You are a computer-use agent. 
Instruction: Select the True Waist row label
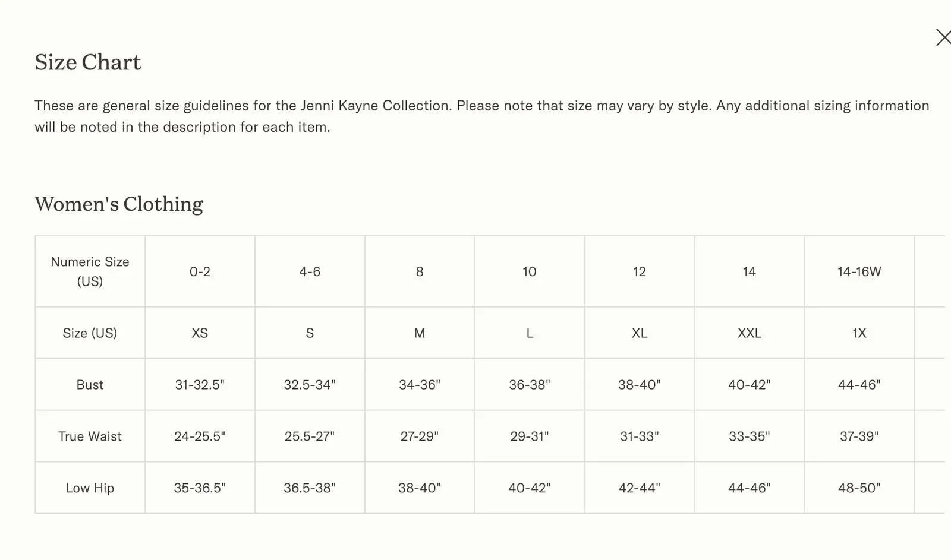[90, 436]
